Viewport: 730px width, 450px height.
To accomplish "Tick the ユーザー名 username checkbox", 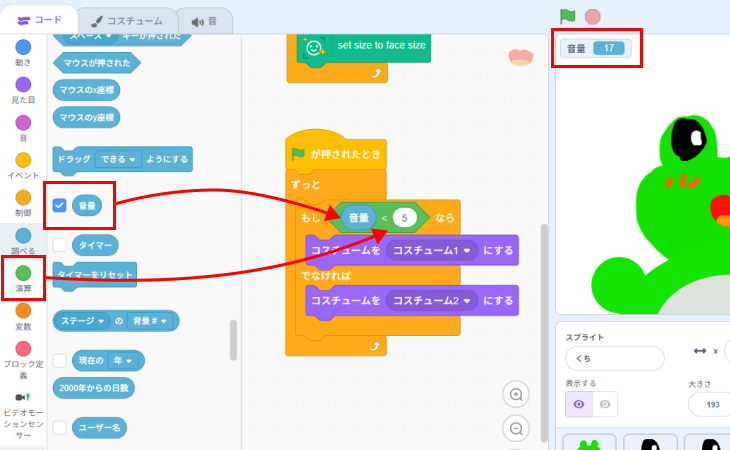I will click(x=59, y=427).
